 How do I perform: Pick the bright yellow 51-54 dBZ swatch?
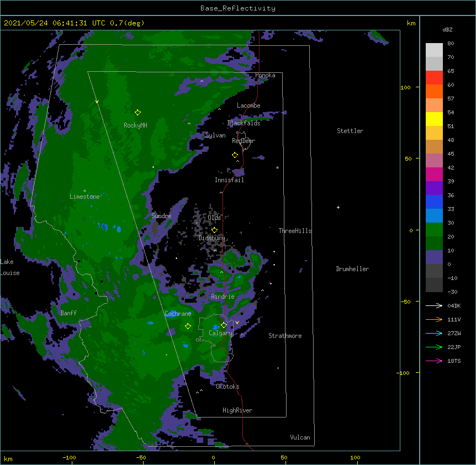point(434,119)
